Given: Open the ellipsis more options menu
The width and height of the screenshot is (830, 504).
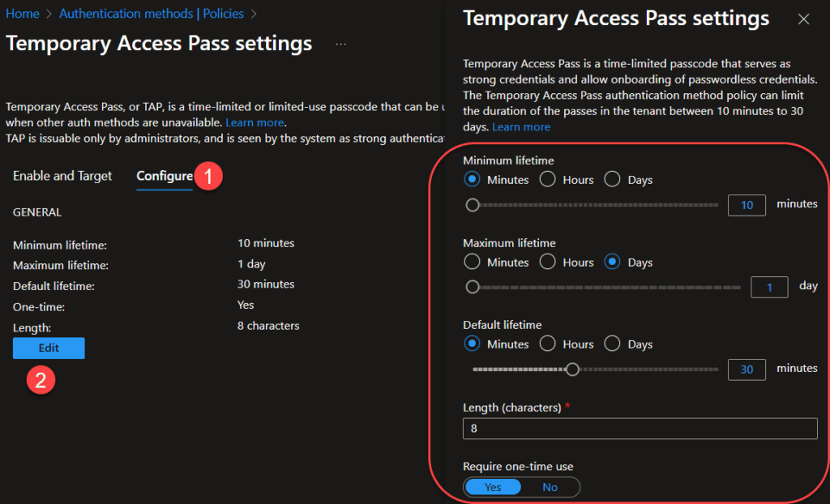Looking at the screenshot, I should pos(341,44).
